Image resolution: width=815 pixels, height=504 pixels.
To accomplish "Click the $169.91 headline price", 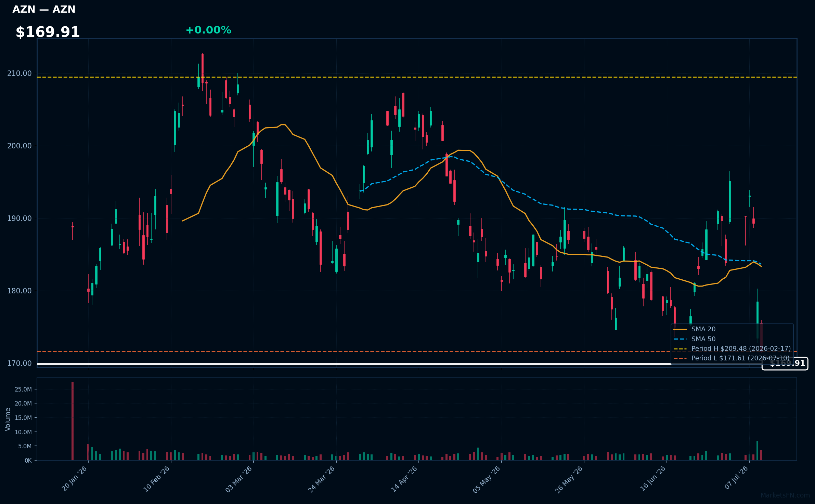I will pyautogui.click(x=48, y=32).
